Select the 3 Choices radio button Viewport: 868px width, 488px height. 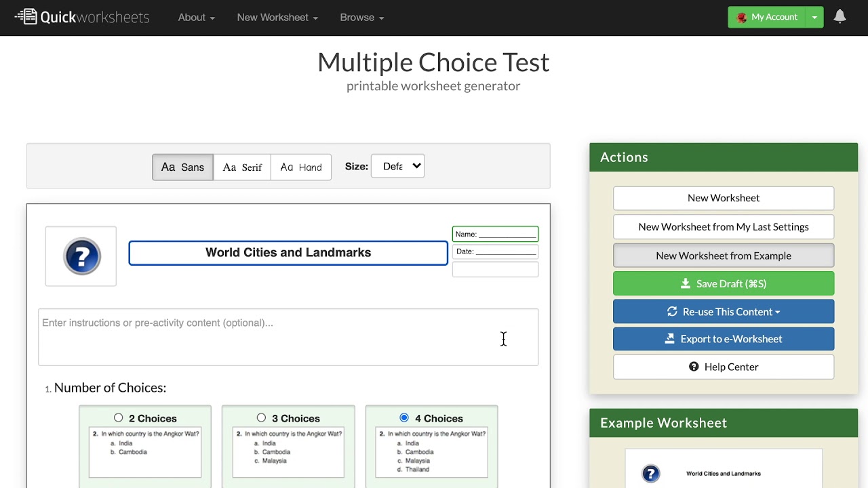tap(261, 418)
